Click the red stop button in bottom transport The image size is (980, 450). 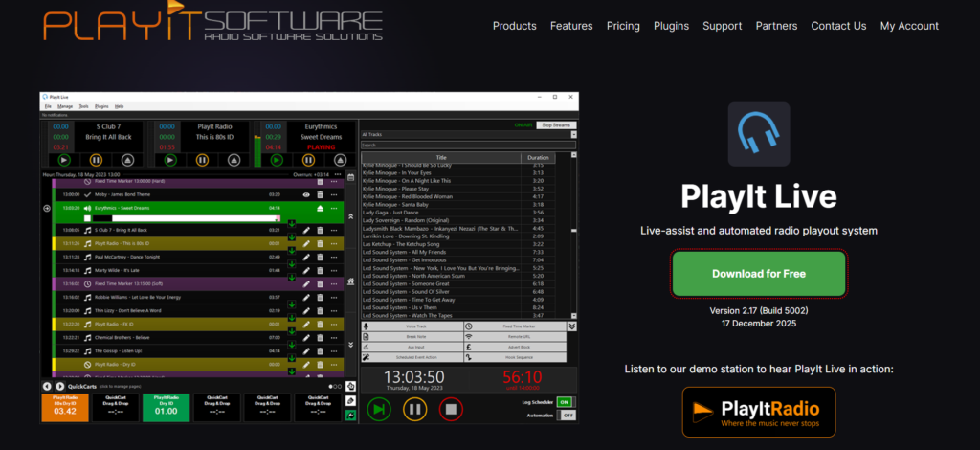click(x=450, y=411)
